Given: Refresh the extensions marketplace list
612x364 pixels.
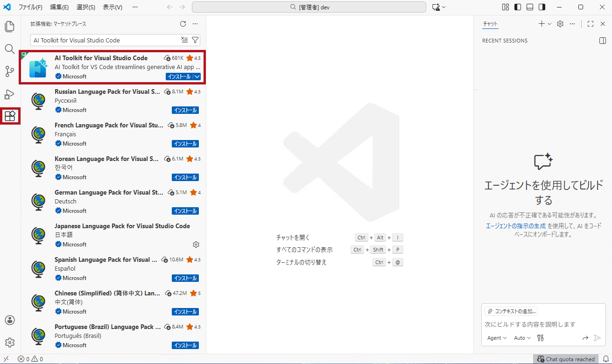Looking at the screenshot, I should (183, 24).
